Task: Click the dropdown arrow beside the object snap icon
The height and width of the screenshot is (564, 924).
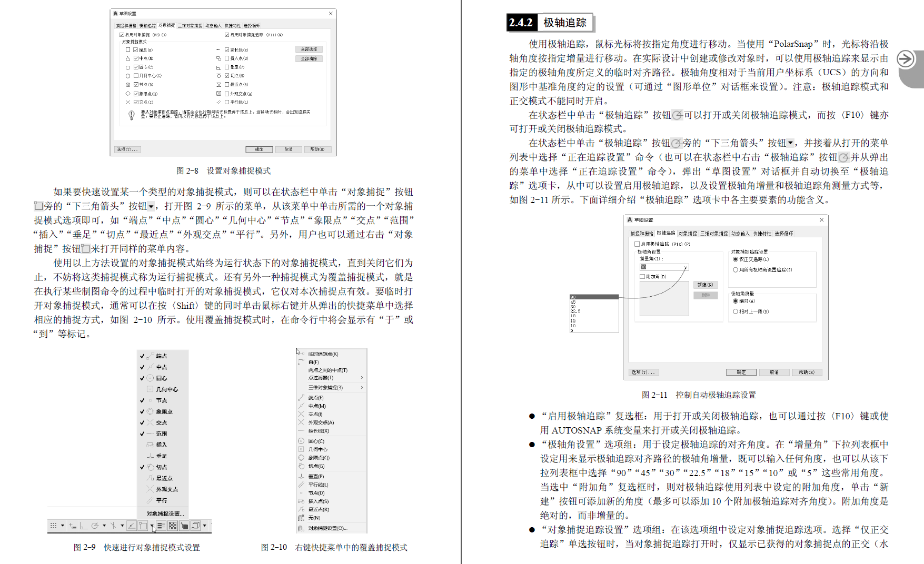Action: click(153, 525)
